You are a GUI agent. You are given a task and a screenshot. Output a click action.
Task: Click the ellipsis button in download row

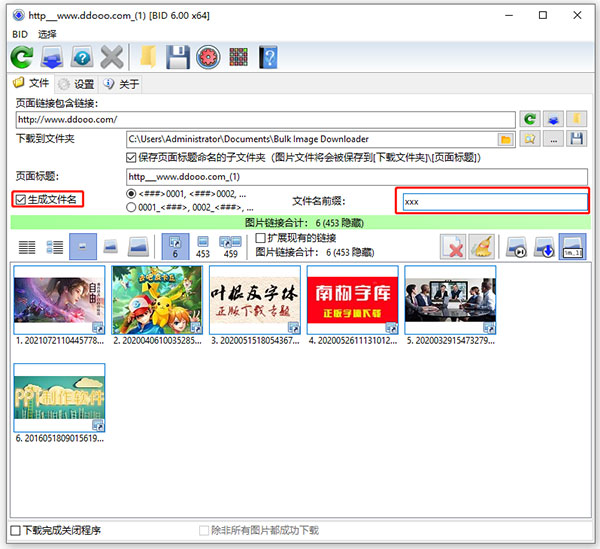tap(553, 139)
